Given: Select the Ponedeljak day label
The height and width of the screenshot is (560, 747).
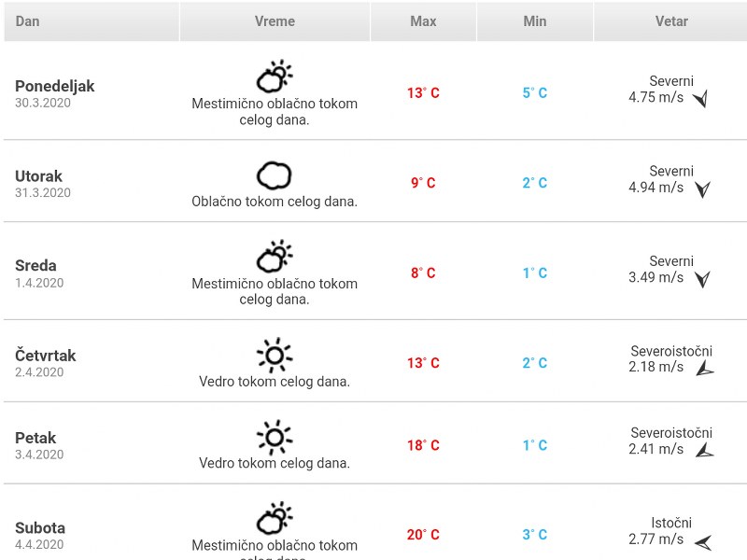Looking at the screenshot, I should (x=55, y=86).
